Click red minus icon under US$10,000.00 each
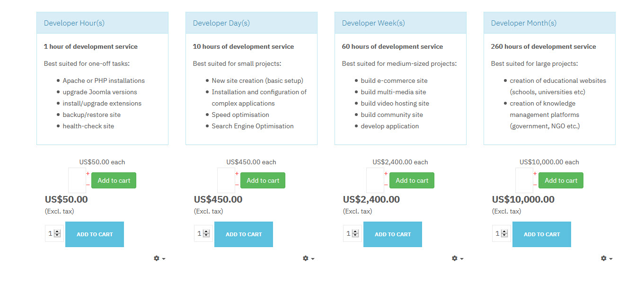This screenshot has width=644, height=285. click(535, 185)
